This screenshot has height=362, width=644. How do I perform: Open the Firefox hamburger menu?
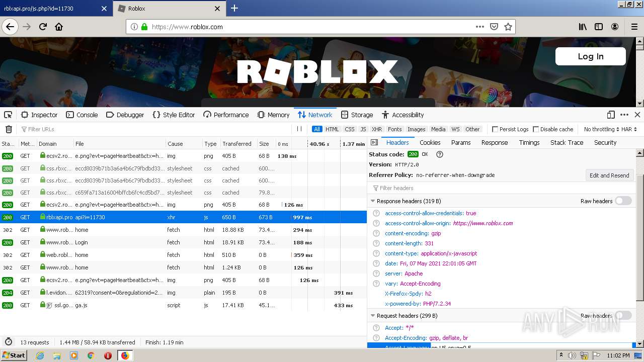coord(634,27)
